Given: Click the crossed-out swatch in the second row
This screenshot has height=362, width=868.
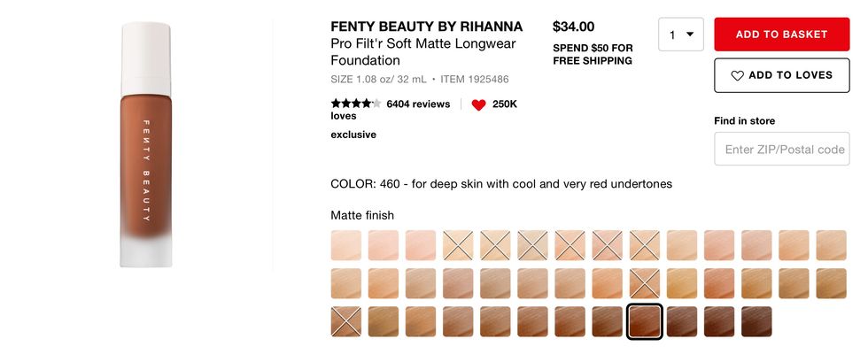Looking at the screenshot, I should (644, 283).
